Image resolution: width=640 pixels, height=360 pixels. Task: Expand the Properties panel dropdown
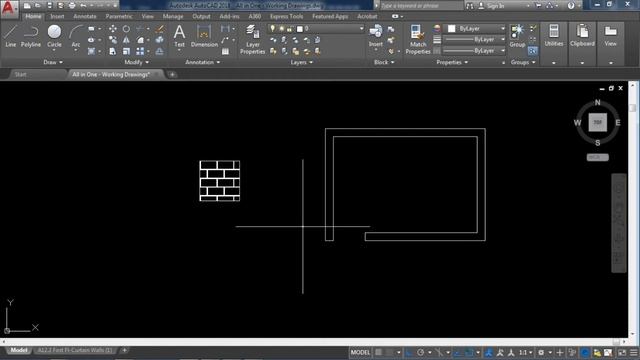point(452,62)
